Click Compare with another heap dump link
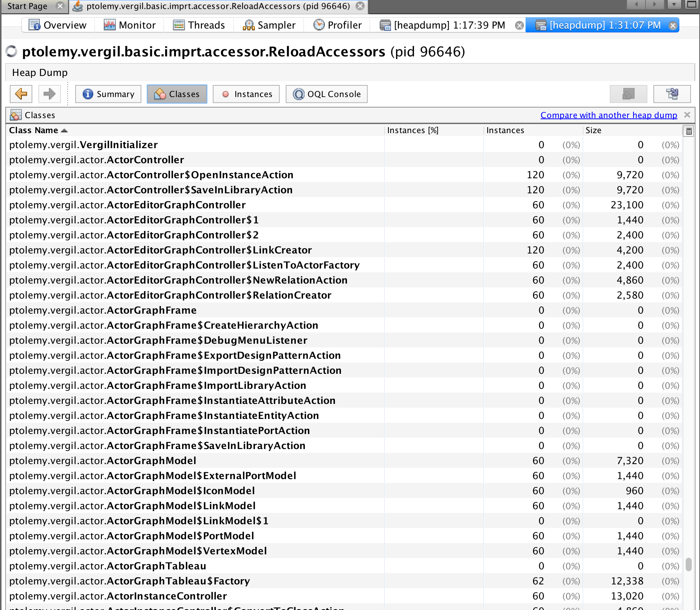The width and height of the screenshot is (700, 610). point(609,115)
